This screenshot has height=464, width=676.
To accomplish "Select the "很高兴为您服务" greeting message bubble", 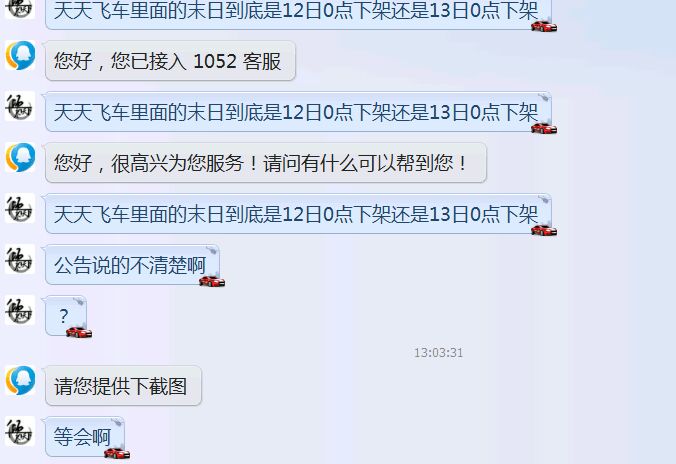I will point(266,163).
